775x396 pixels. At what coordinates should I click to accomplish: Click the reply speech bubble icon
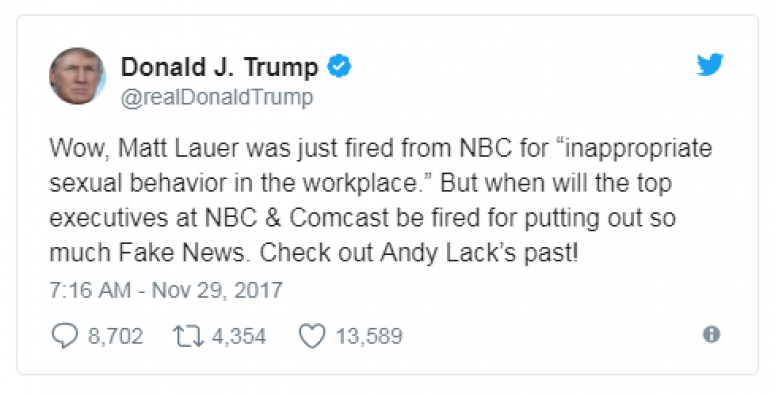pyautogui.click(x=65, y=336)
